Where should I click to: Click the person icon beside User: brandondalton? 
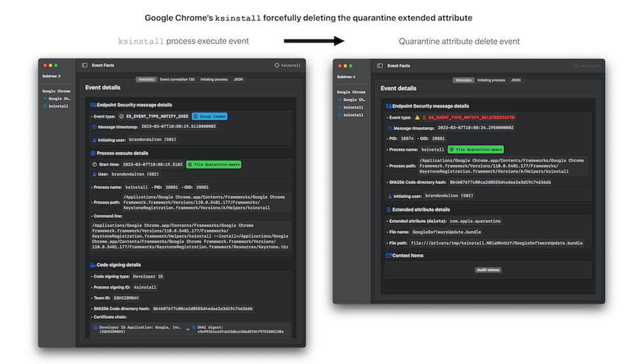pyautogui.click(x=94, y=174)
